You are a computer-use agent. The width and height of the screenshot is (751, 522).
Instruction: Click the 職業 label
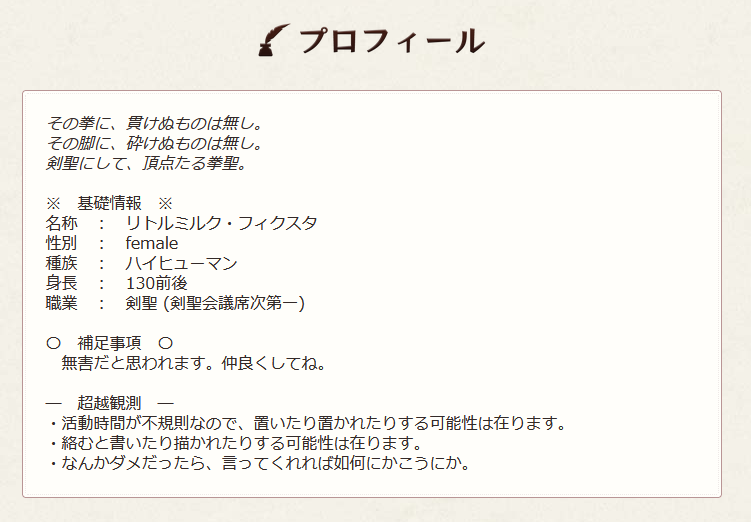pyautogui.click(x=61, y=303)
